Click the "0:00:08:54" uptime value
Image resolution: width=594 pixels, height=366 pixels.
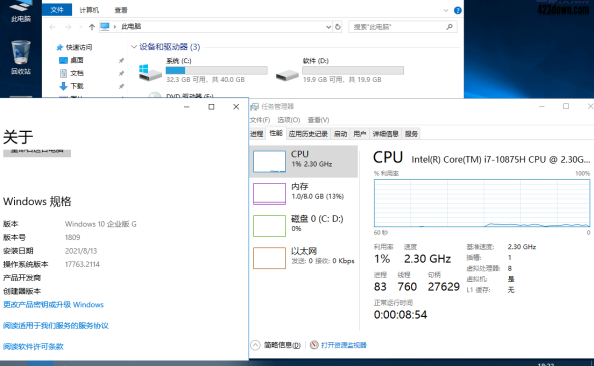[x=400, y=315]
